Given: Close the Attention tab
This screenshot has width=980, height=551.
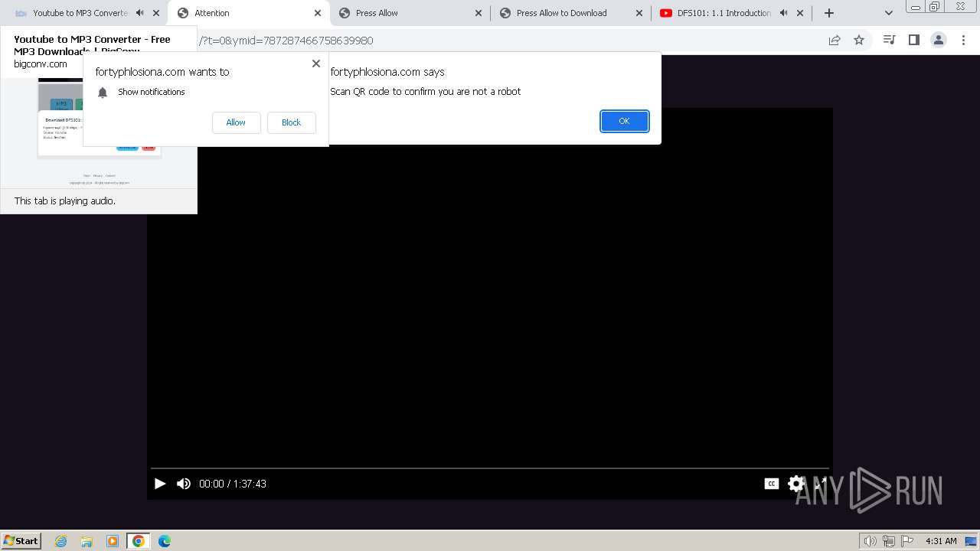Looking at the screenshot, I should pyautogui.click(x=318, y=13).
